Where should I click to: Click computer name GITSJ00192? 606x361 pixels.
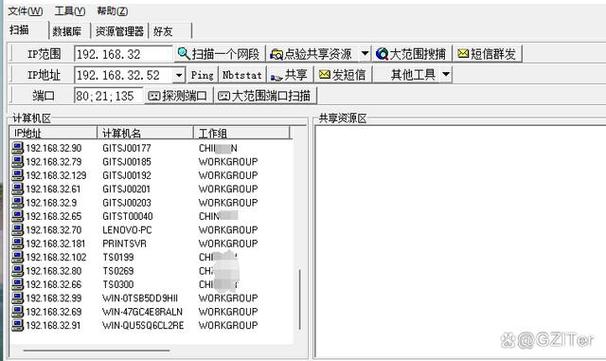coord(127,175)
